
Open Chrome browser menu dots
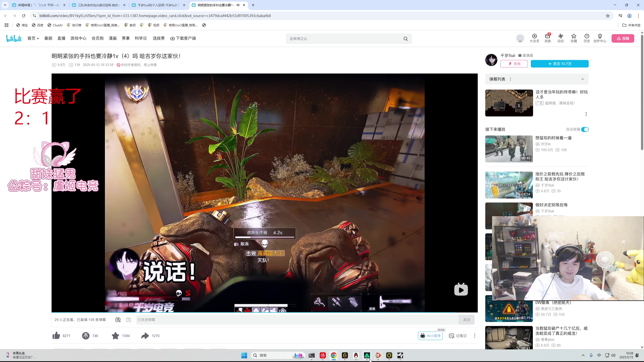pyautogui.click(x=638, y=16)
